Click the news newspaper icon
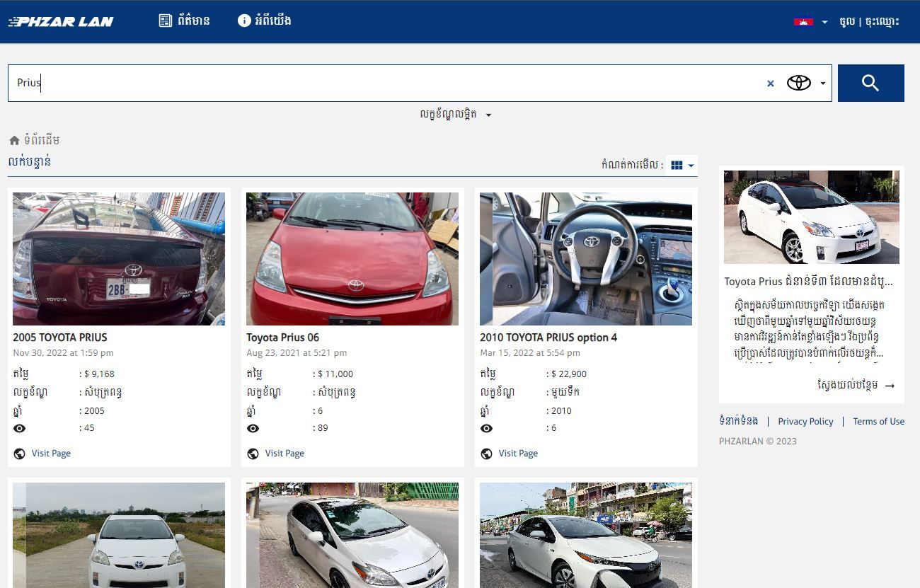The image size is (920, 588). [166, 21]
